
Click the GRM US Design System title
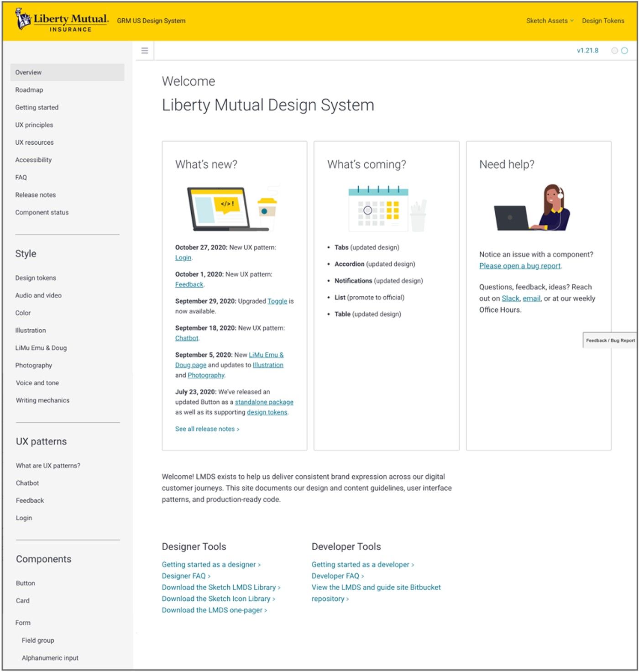coord(151,21)
